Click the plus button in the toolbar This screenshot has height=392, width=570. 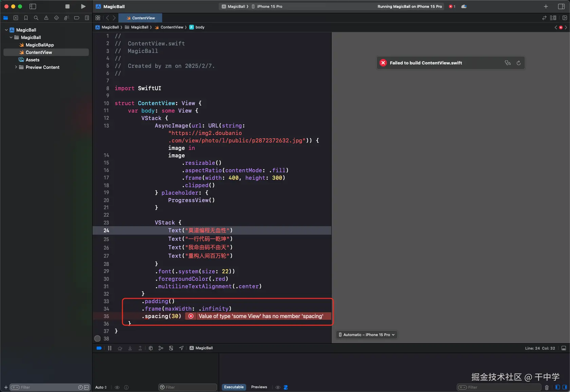click(546, 6)
